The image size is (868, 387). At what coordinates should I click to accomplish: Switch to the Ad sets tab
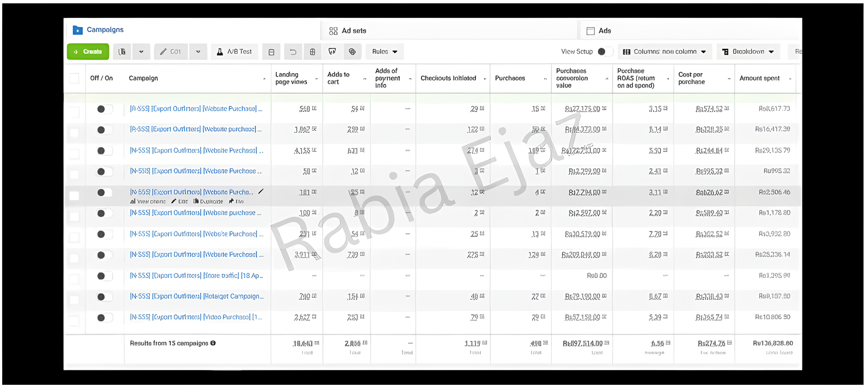[x=348, y=31]
